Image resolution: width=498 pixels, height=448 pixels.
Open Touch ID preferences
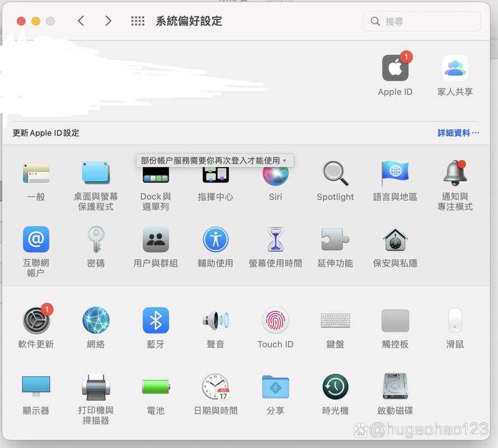click(275, 321)
